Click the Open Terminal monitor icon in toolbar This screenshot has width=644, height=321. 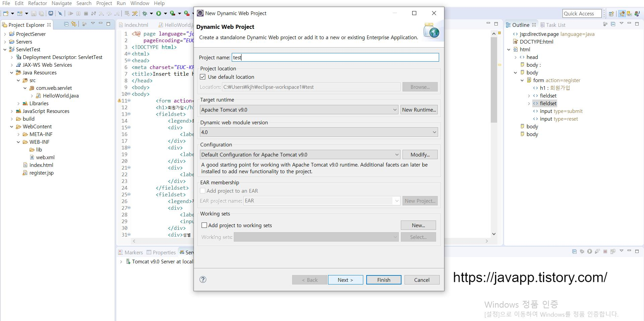pos(51,13)
